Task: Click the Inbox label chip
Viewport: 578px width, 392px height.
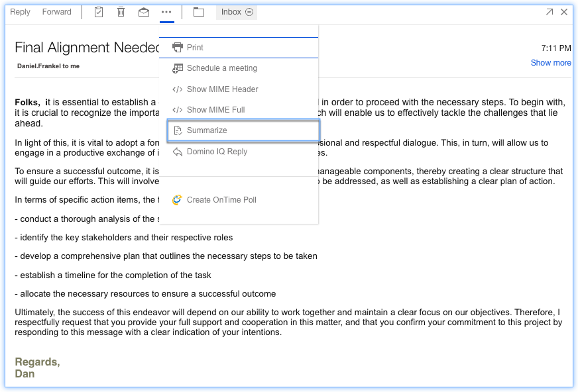Action: point(231,12)
